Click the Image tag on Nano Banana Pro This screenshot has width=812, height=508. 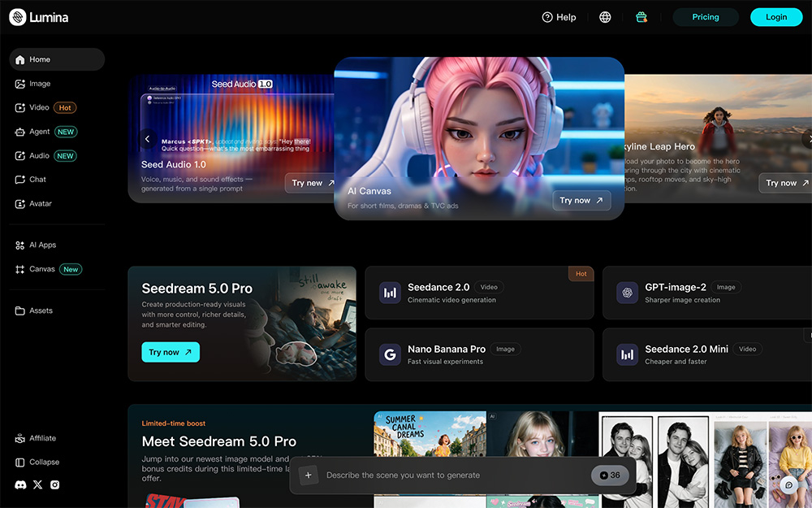coord(505,349)
